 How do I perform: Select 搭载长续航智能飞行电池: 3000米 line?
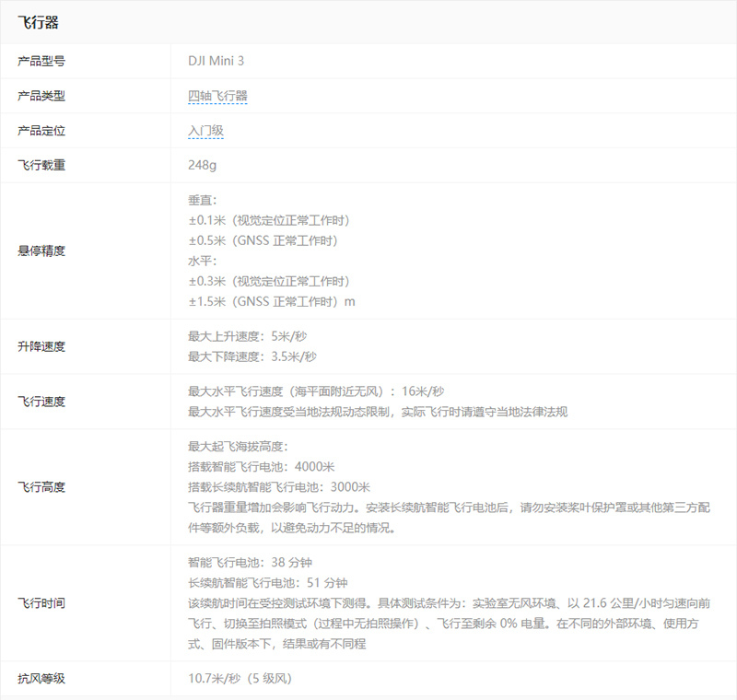point(279,486)
